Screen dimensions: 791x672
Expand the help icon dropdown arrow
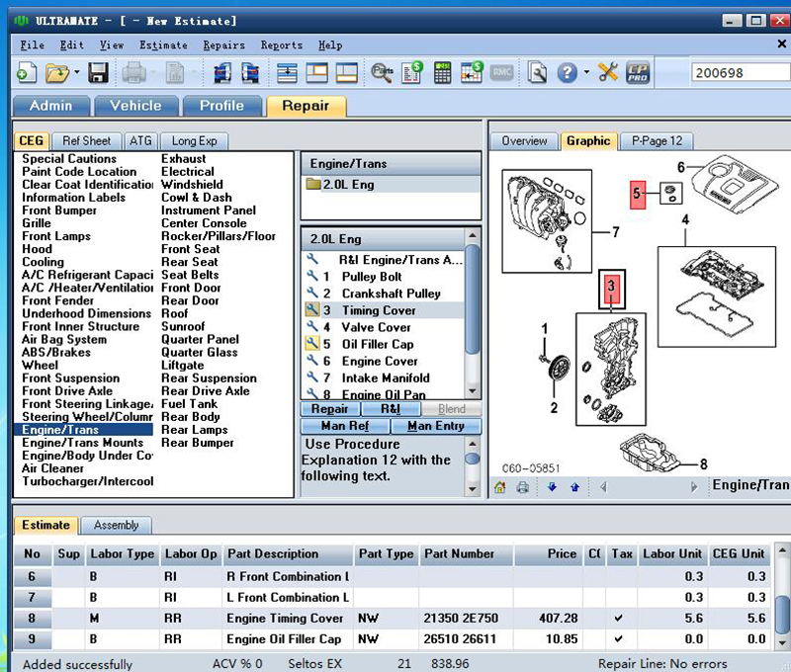[586, 72]
